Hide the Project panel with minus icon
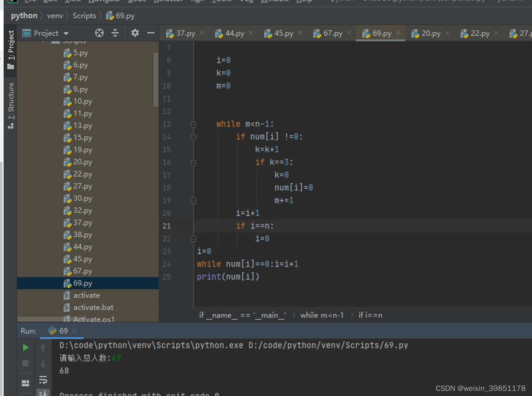The image size is (532, 396). [x=150, y=33]
